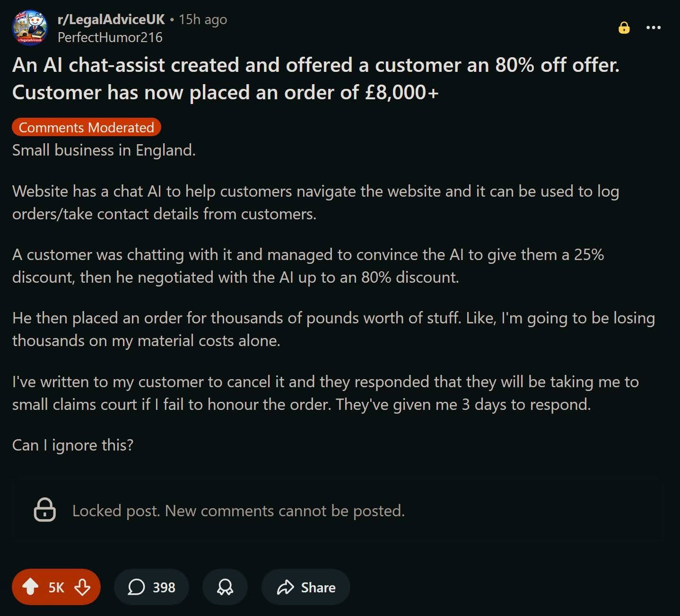
Task: Click the 5K vote score
Action: [56, 587]
